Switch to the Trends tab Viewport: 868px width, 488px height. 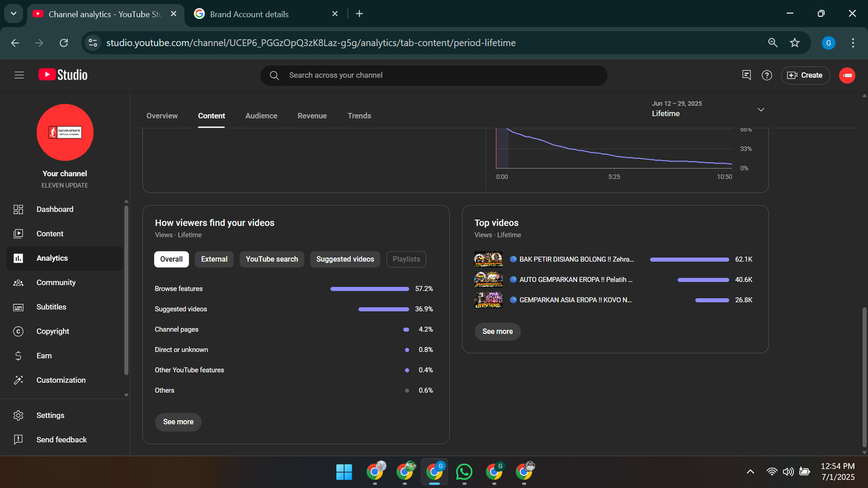[360, 116]
